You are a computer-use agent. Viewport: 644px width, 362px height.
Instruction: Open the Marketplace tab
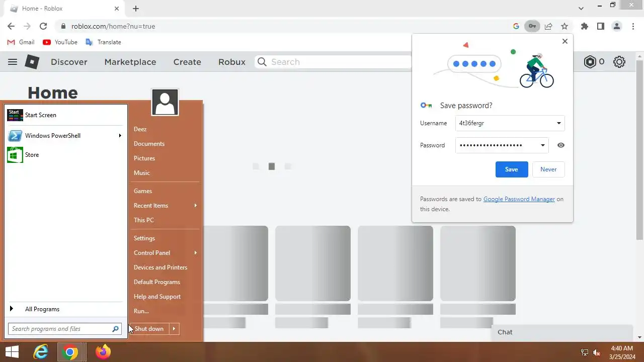pyautogui.click(x=130, y=62)
